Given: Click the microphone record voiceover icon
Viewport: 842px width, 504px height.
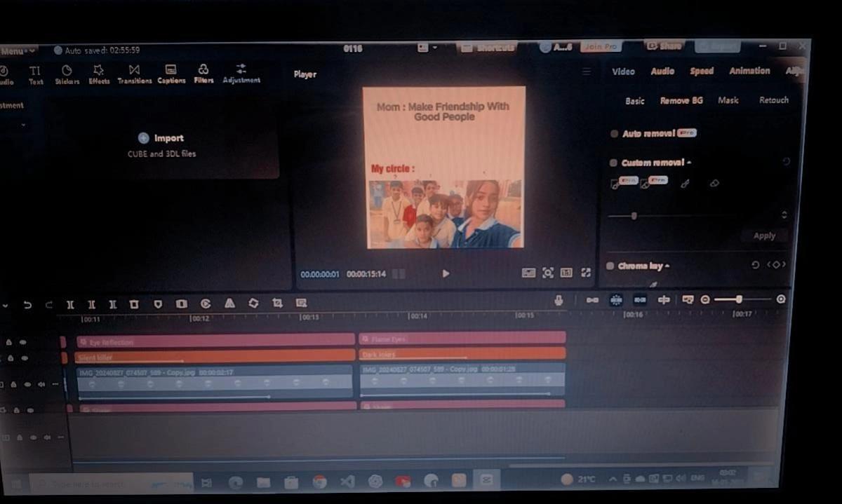Looking at the screenshot, I should pos(559,300).
